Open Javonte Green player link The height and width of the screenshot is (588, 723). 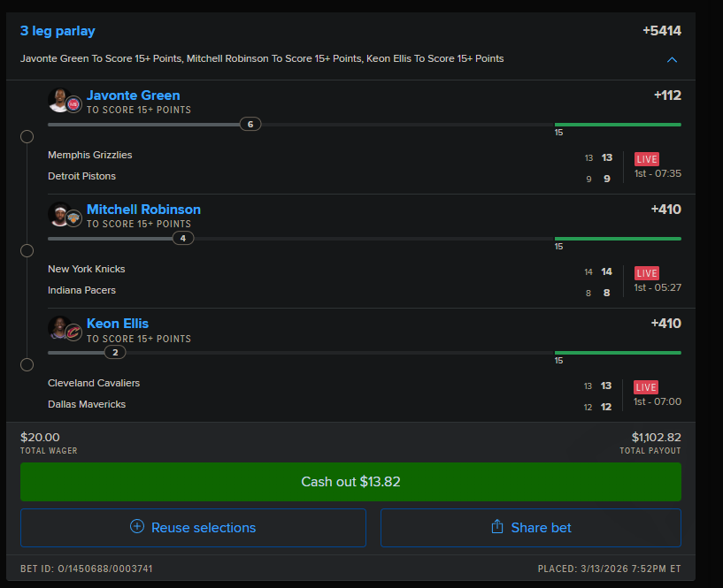(134, 95)
